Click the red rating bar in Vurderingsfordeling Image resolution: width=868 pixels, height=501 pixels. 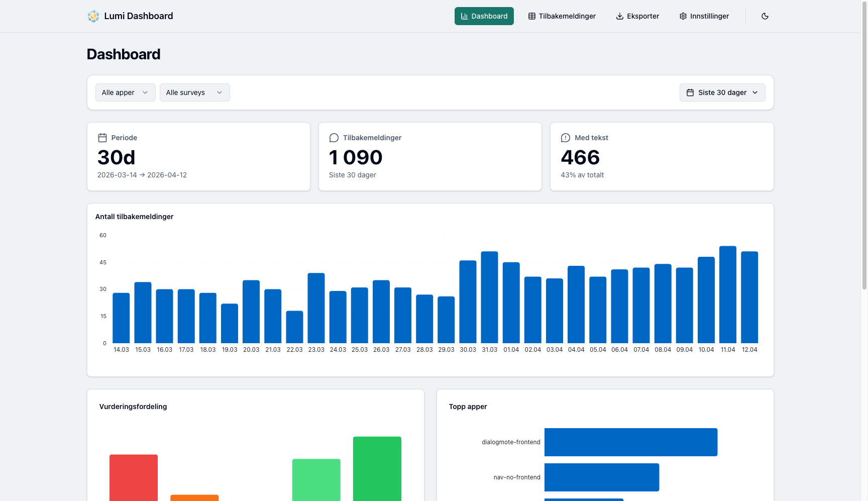133,476
